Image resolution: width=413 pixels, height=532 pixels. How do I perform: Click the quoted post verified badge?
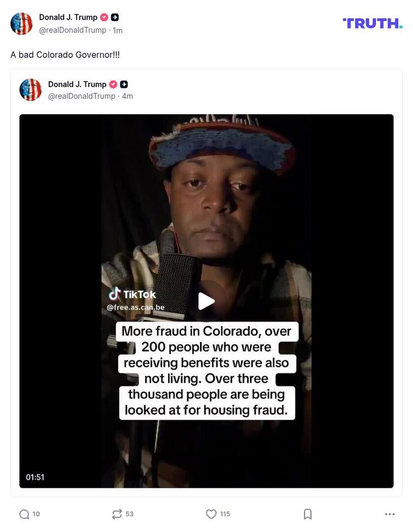point(113,84)
